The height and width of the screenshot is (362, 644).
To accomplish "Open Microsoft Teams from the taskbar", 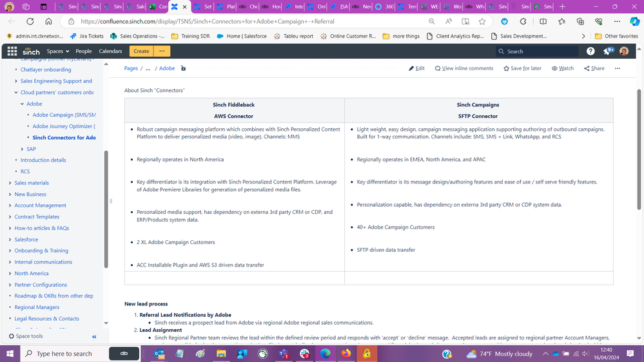I will (284, 354).
